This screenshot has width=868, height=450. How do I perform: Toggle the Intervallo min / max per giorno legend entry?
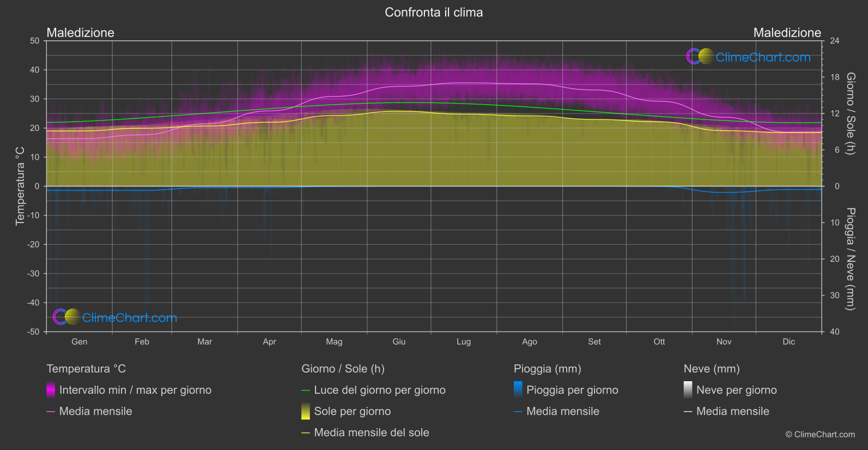pos(135,390)
